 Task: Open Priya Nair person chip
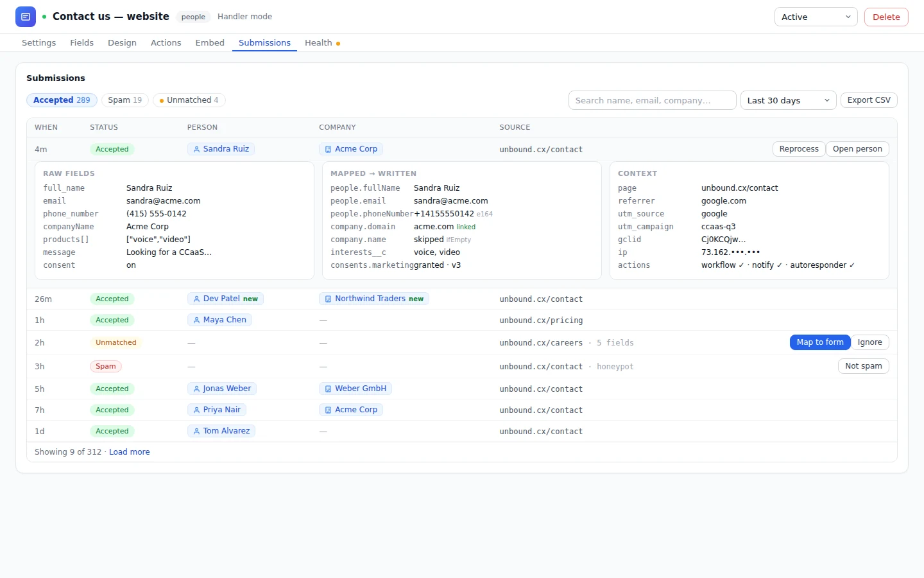tap(217, 410)
